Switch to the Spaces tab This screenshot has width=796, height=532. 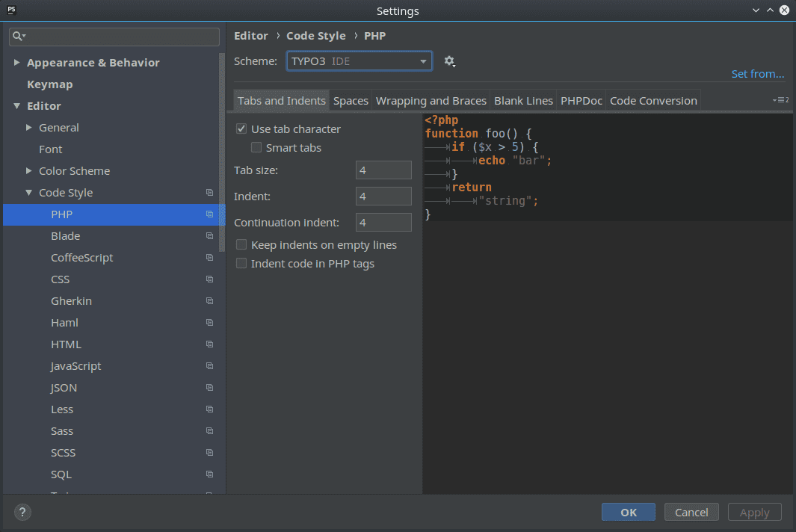pos(351,101)
